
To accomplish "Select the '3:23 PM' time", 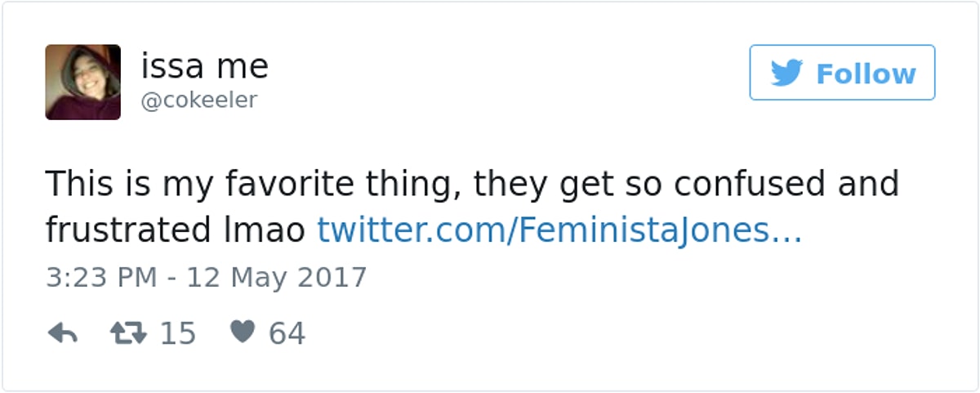I will 100,276.
